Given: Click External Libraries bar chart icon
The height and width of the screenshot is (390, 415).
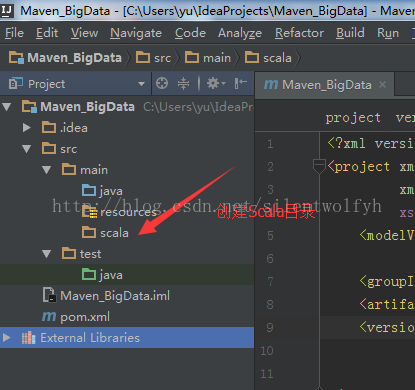Looking at the screenshot, I should point(29,338).
